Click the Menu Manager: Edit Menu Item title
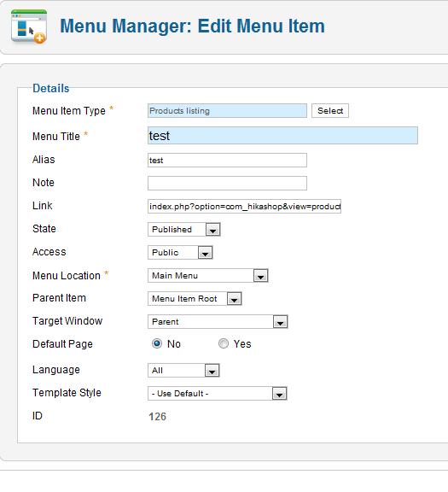The image size is (448, 492). [192, 26]
